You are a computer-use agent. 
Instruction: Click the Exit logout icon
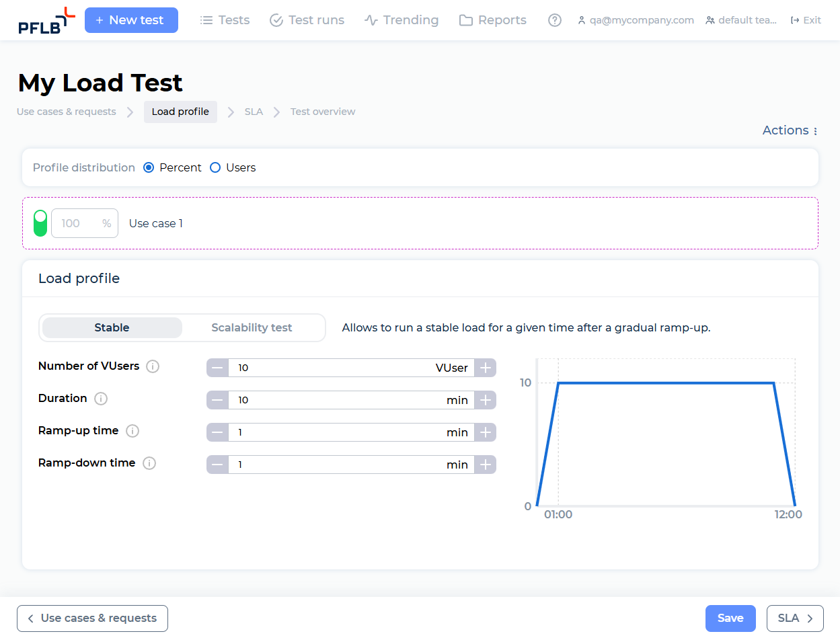[x=795, y=20]
